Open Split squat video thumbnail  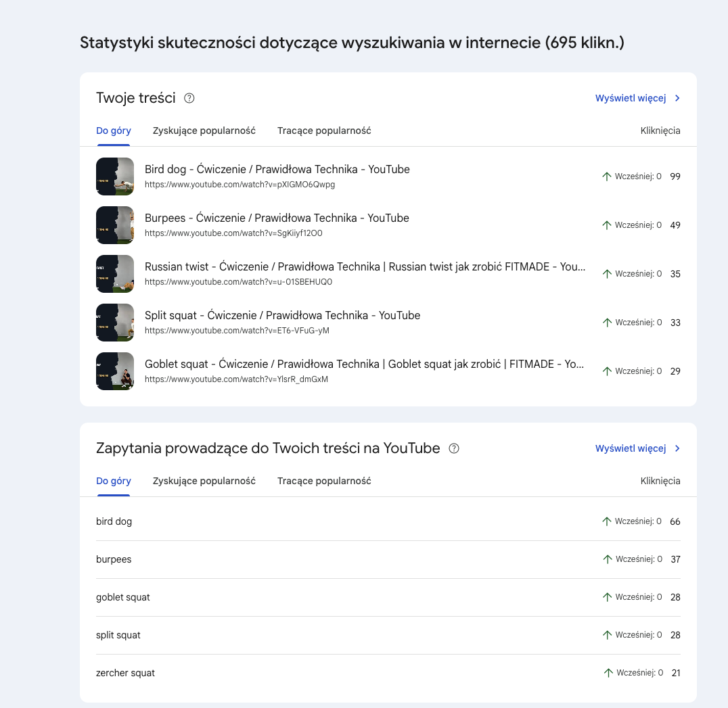coord(115,323)
